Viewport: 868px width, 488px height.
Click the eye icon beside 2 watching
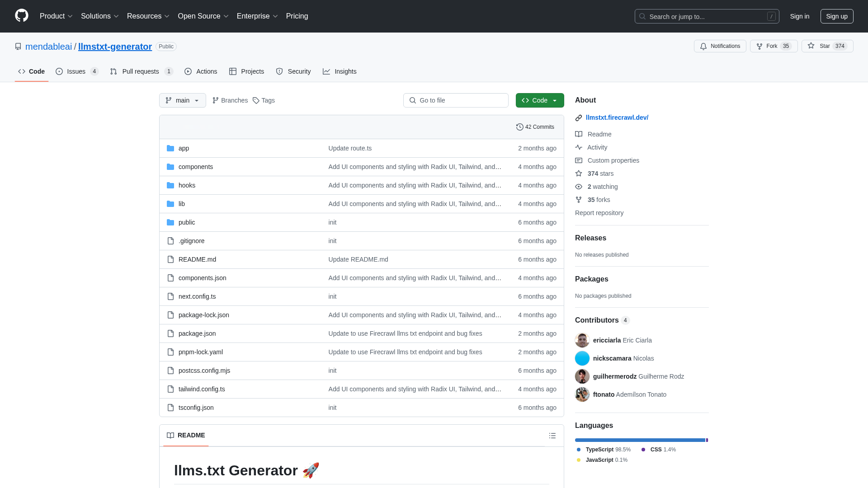coord(579,187)
